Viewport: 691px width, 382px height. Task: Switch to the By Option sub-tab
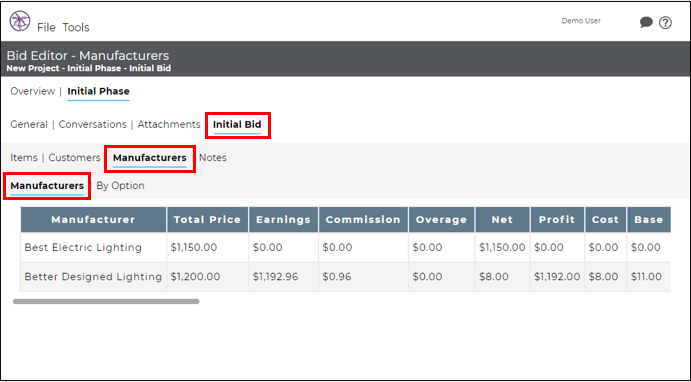pyautogui.click(x=120, y=185)
